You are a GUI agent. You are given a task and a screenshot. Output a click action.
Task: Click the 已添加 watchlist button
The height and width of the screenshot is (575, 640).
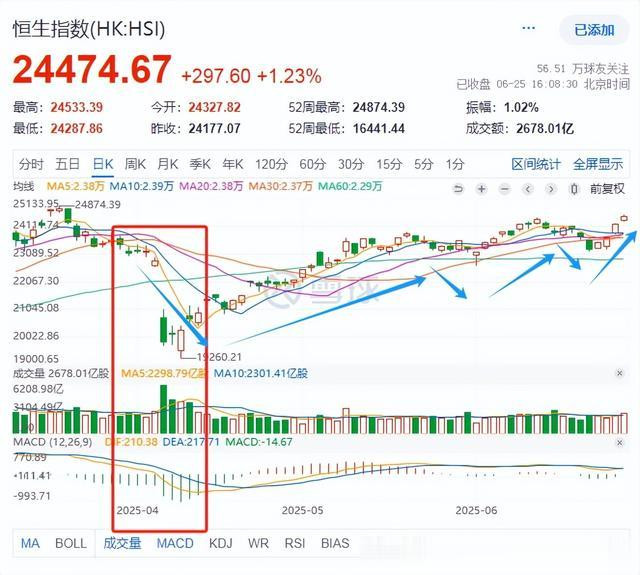(594, 30)
